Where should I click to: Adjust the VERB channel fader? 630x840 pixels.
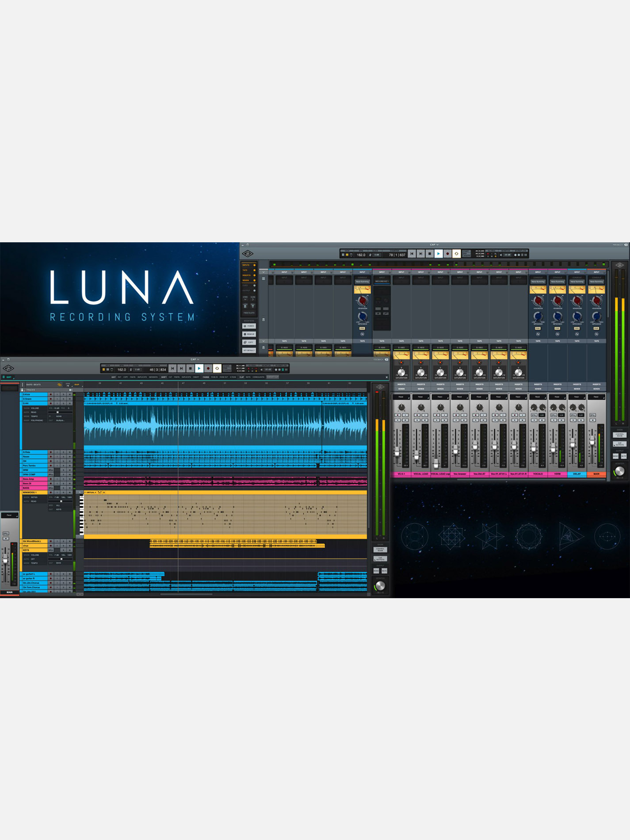(x=553, y=448)
